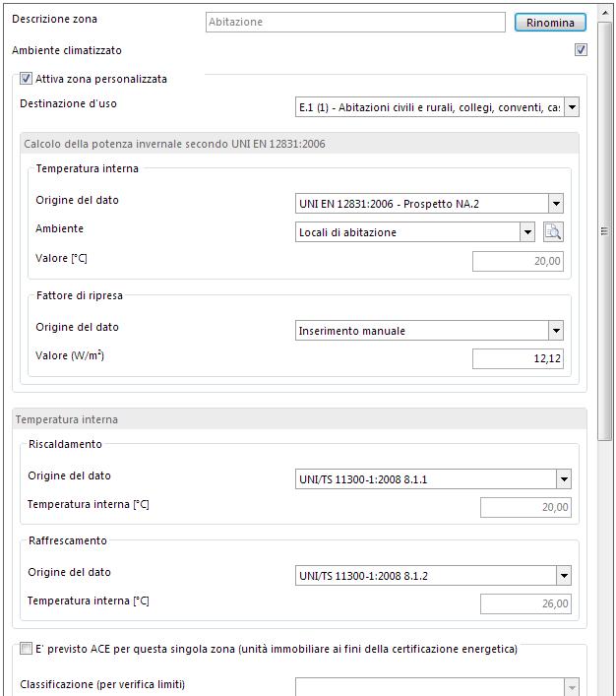616x696 pixels.
Task: Open the Destinazione d'uso dropdown
Action: click(x=572, y=106)
